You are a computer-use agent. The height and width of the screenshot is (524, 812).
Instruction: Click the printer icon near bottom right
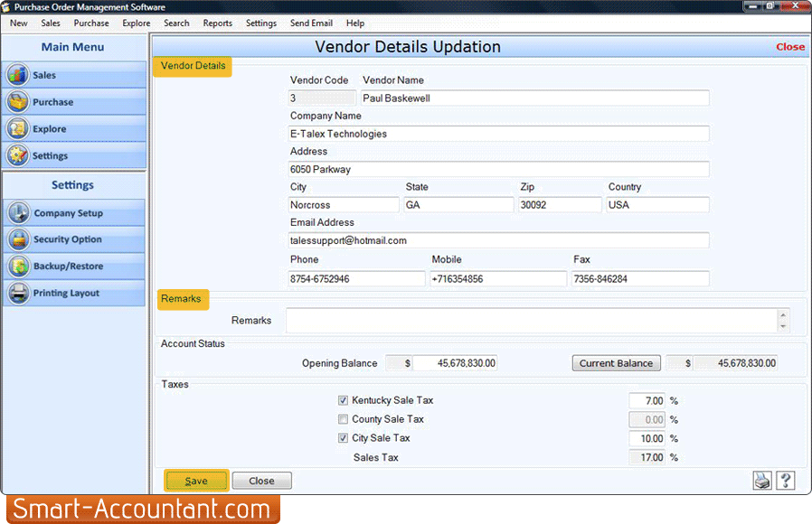[761, 480]
